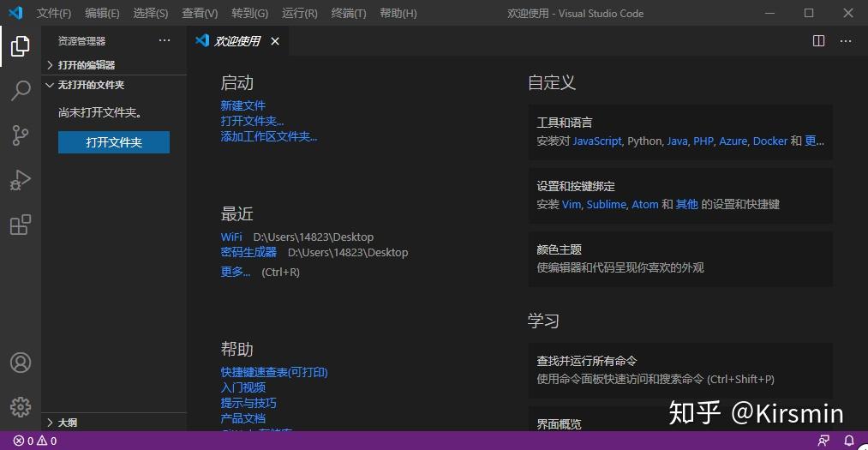This screenshot has height=450, width=868.
Task: Open the 提示与技巧 link
Action: click(x=248, y=403)
